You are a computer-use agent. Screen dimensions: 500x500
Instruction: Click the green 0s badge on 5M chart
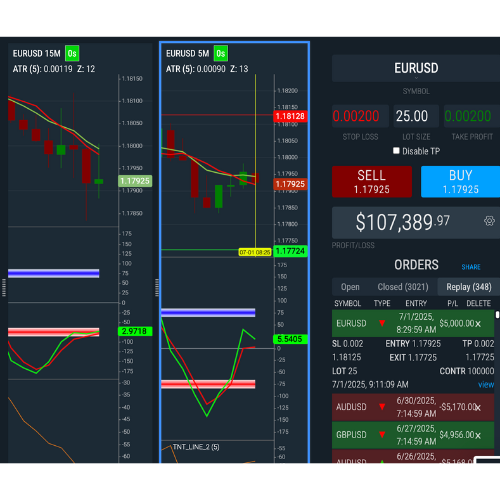pos(221,53)
